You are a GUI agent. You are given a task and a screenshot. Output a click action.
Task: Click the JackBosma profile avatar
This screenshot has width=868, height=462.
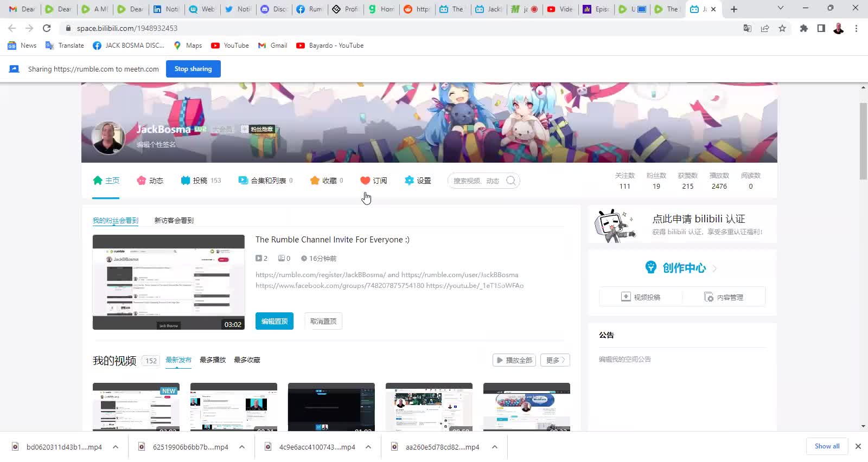(x=108, y=137)
